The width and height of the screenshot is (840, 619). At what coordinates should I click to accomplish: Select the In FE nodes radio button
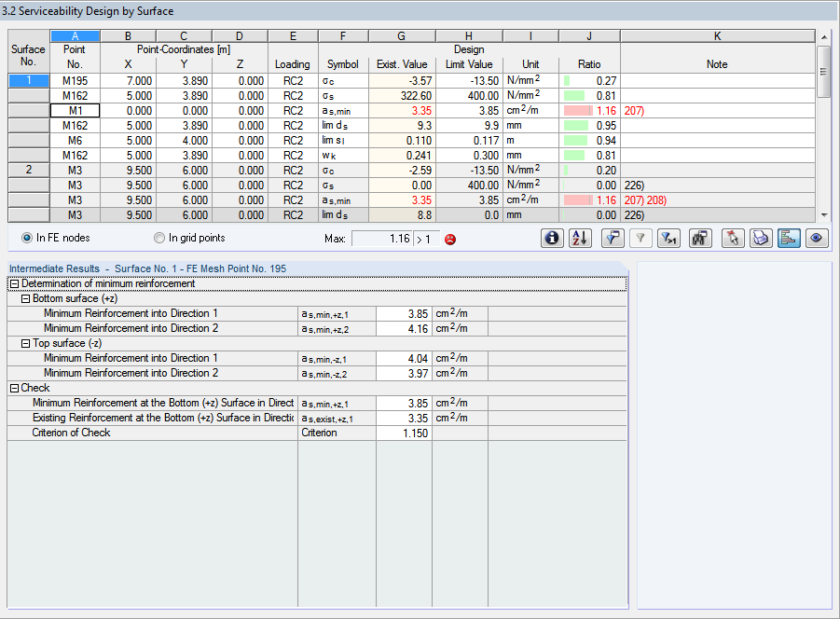(x=27, y=238)
